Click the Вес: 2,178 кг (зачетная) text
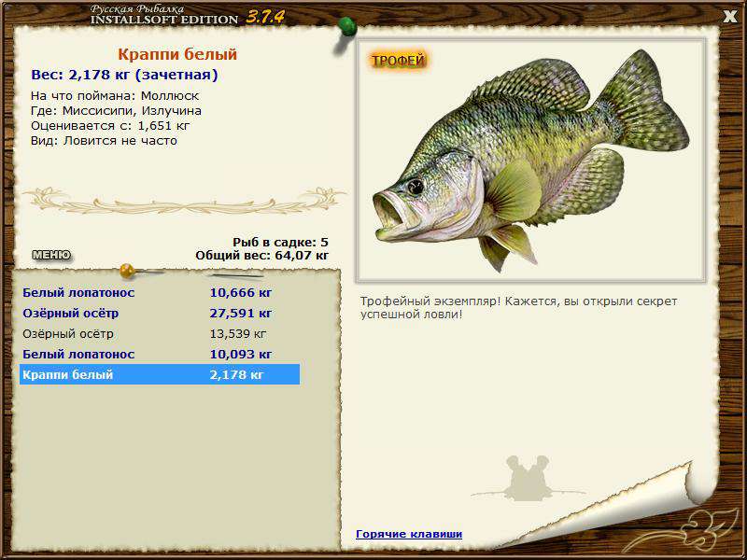The image size is (747, 560). pyautogui.click(x=124, y=76)
